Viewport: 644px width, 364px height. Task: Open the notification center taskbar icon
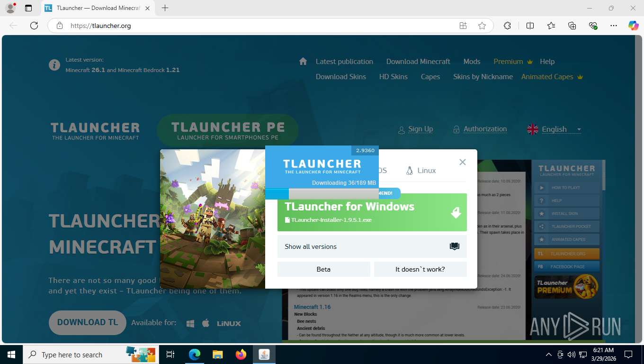point(628,355)
